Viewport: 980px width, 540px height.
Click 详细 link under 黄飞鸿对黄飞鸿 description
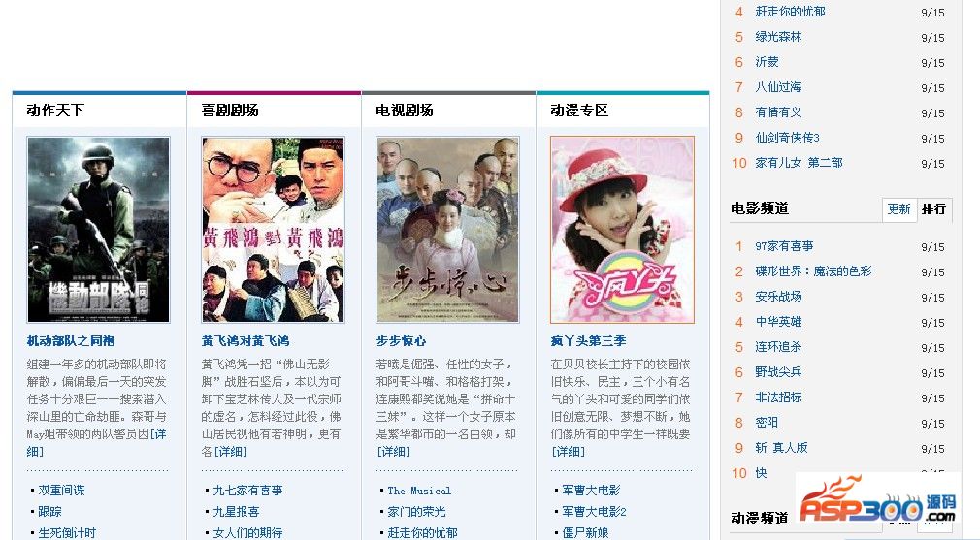click(x=231, y=452)
